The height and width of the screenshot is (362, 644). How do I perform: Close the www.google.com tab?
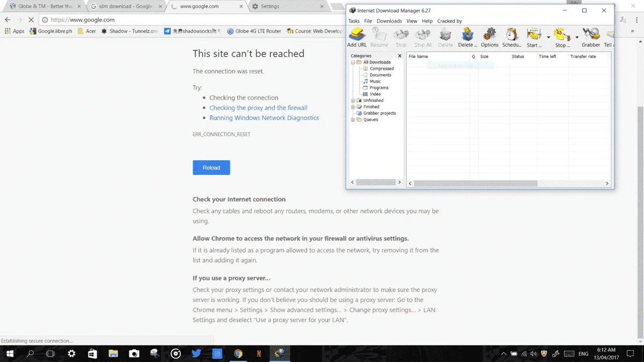pos(241,6)
